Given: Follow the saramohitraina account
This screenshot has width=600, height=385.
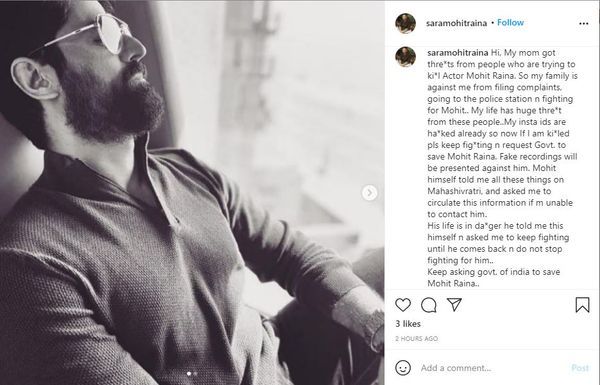Looking at the screenshot, I should 510,23.
